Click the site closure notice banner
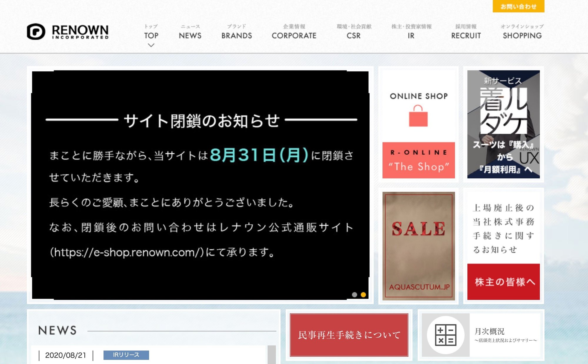This screenshot has height=364, width=588. 200,185
